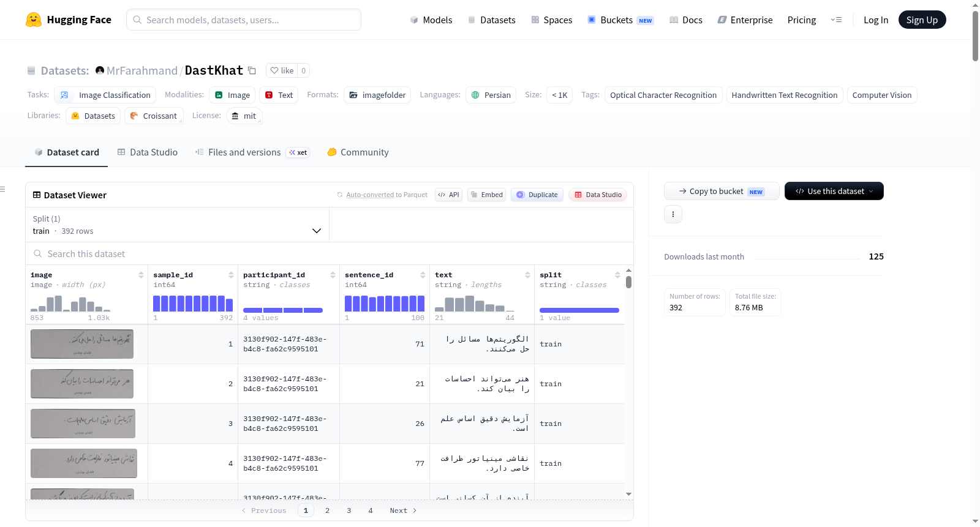Open the left sidebar table of contents icon
Screen dimensions: 980x527
point(3,189)
